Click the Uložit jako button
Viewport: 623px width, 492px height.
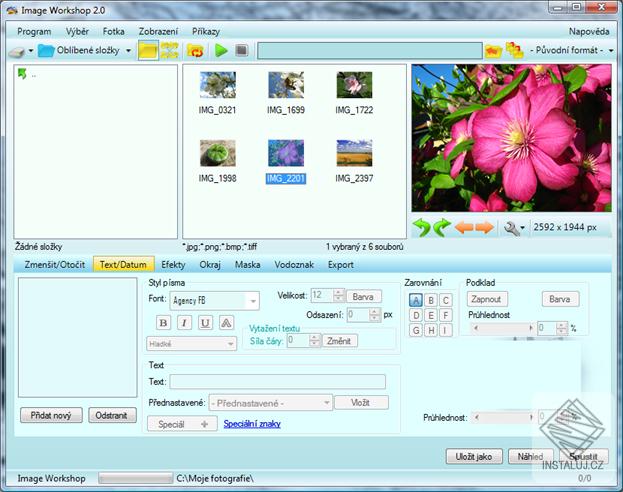(473, 456)
